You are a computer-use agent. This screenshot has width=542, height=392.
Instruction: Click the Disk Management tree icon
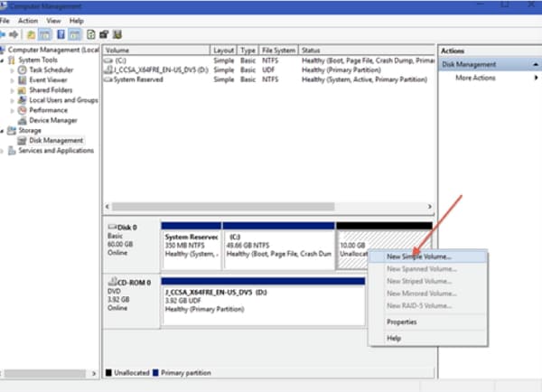click(x=22, y=140)
